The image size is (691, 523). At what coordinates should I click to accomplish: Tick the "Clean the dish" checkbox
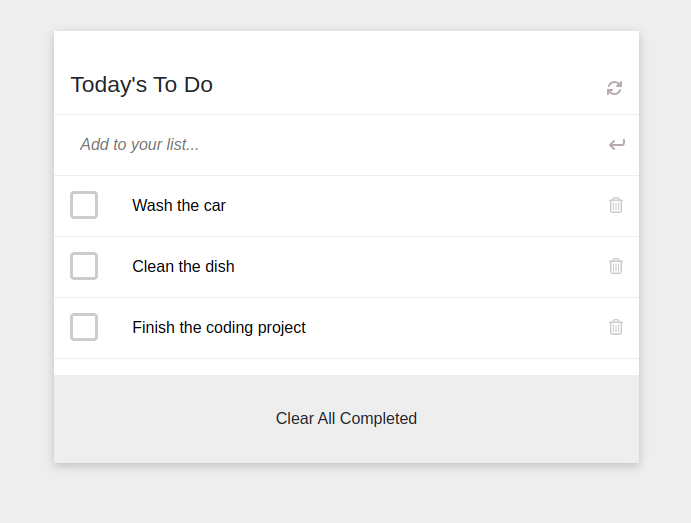point(84,266)
